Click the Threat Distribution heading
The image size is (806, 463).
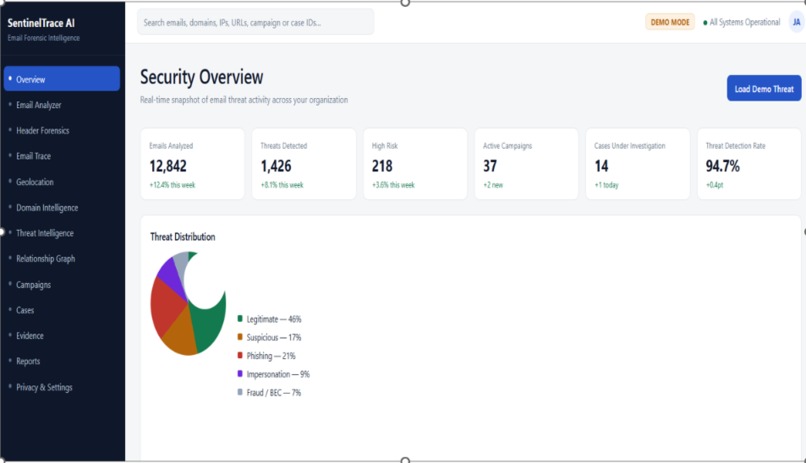[182, 237]
